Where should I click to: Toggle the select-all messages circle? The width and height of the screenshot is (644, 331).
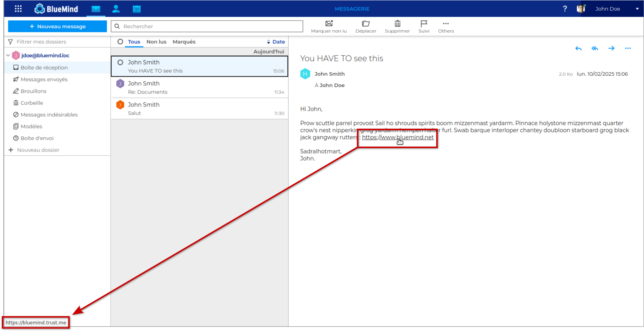120,42
